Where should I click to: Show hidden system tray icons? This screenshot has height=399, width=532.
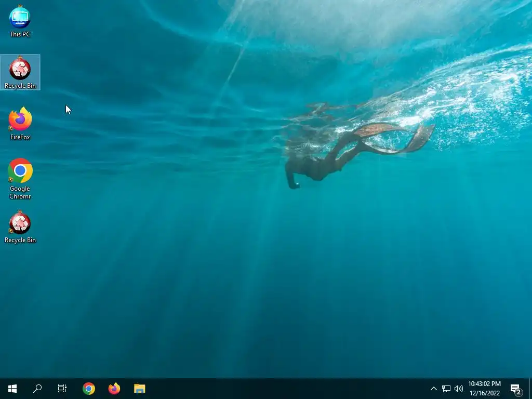(x=434, y=389)
